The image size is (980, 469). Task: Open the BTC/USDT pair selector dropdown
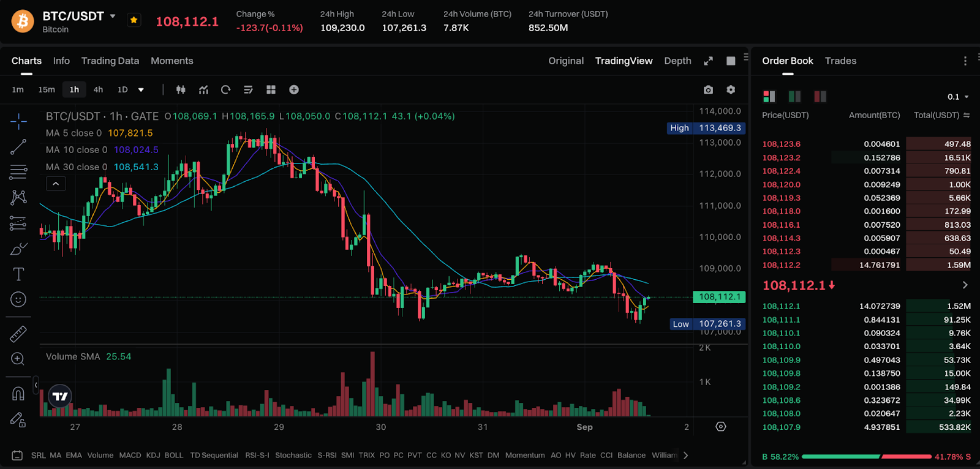click(x=113, y=17)
